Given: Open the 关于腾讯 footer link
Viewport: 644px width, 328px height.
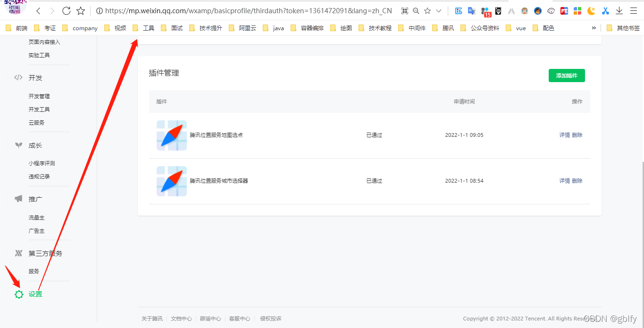Looking at the screenshot, I should [x=152, y=319].
